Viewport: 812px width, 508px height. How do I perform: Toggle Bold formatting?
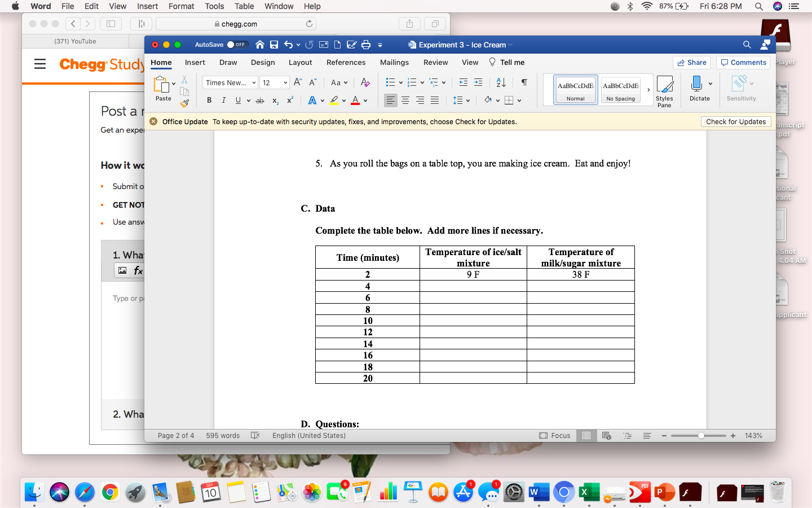click(209, 100)
